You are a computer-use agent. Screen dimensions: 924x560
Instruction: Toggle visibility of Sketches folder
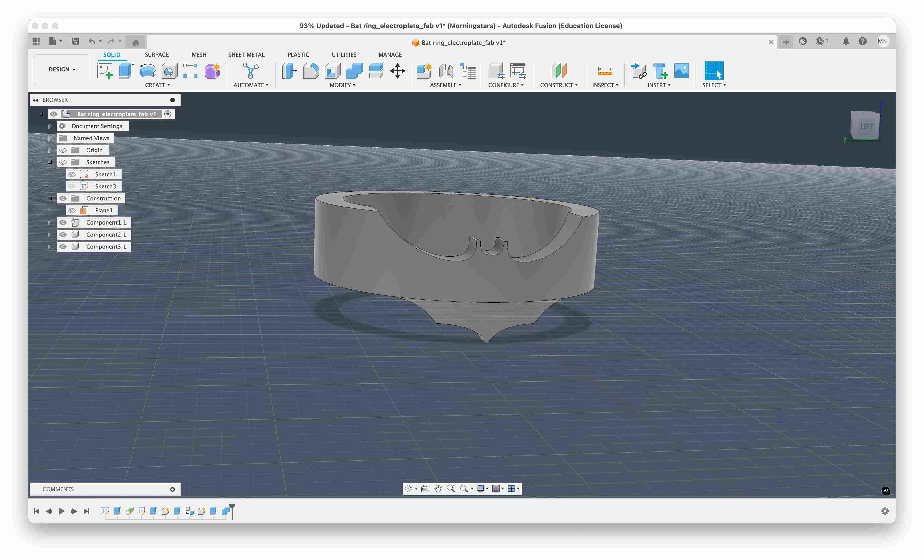pyautogui.click(x=63, y=162)
